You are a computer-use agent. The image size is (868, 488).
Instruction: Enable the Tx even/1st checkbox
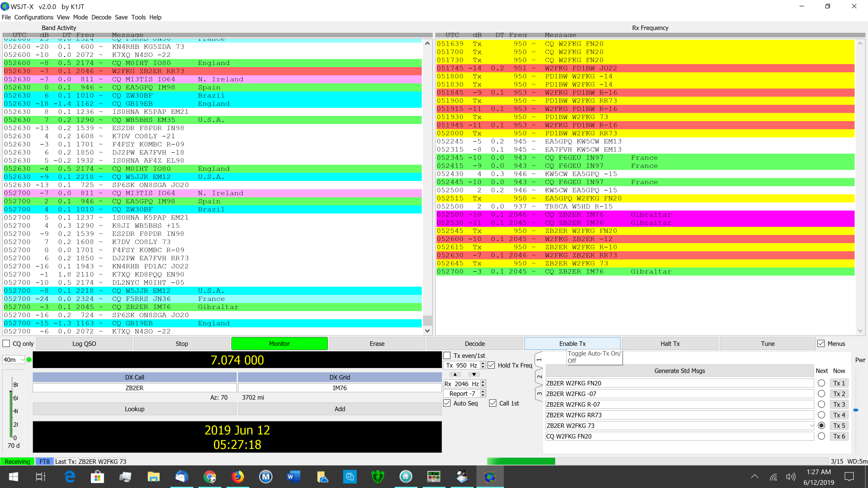coord(447,355)
